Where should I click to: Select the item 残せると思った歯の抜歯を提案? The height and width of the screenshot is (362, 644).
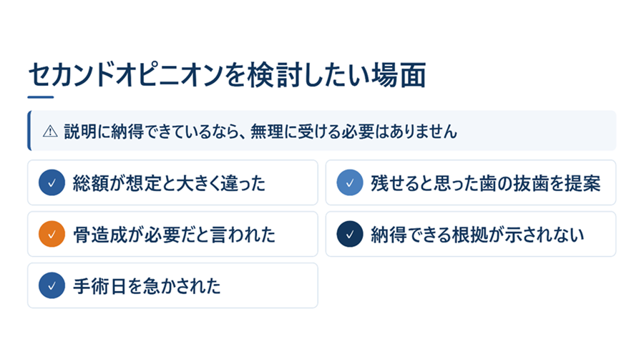pos(471,182)
